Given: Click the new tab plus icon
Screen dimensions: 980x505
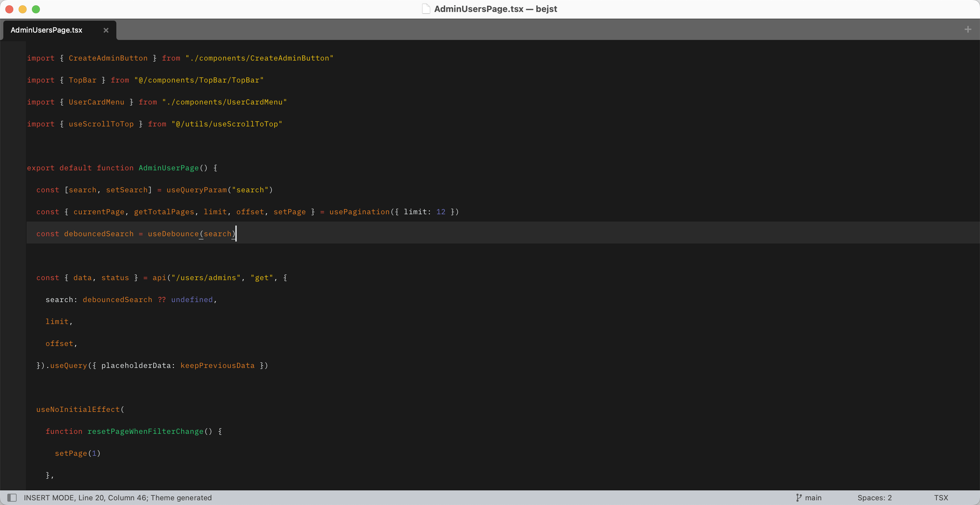Looking at the screenshot, I should (968, 29).
